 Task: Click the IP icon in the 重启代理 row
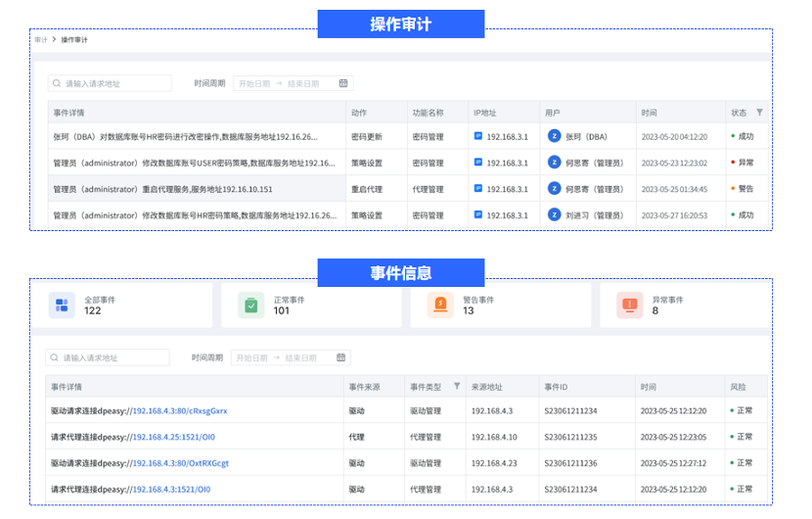(478, 189)
